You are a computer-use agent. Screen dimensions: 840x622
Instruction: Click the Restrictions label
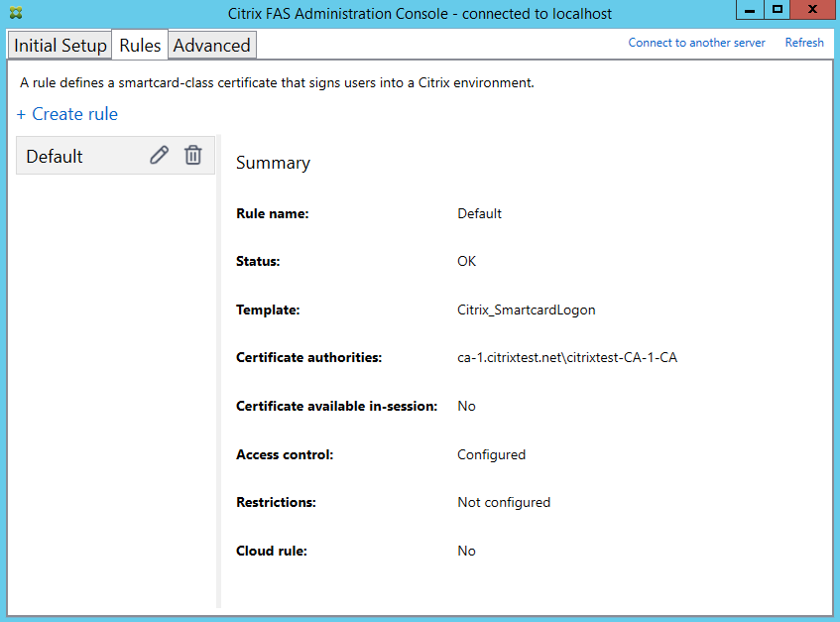(x=276, y=502)
